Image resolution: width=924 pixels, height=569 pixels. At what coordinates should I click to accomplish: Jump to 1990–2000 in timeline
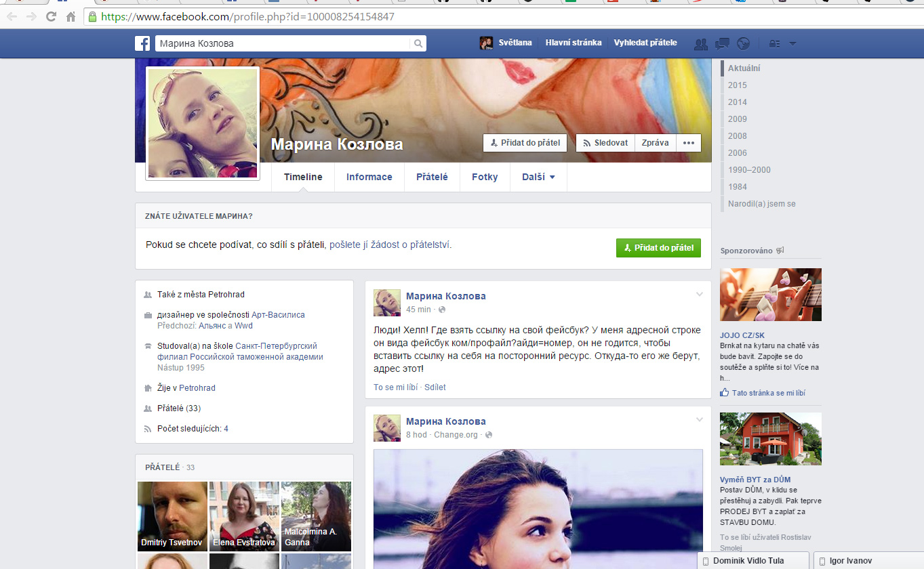[749, 170]
